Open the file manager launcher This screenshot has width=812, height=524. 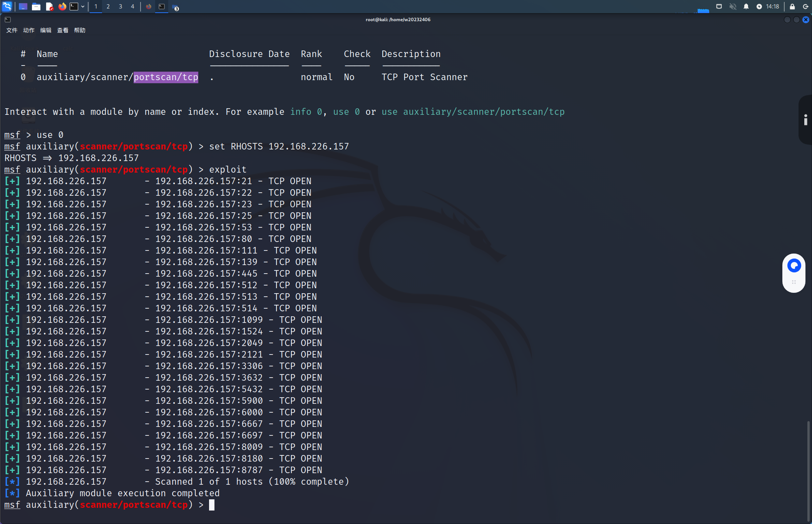36,7
